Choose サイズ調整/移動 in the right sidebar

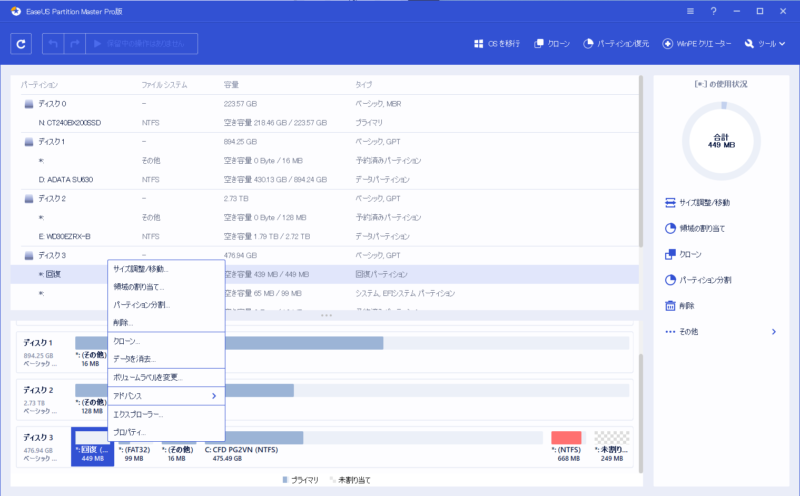(x=697, y=203)
